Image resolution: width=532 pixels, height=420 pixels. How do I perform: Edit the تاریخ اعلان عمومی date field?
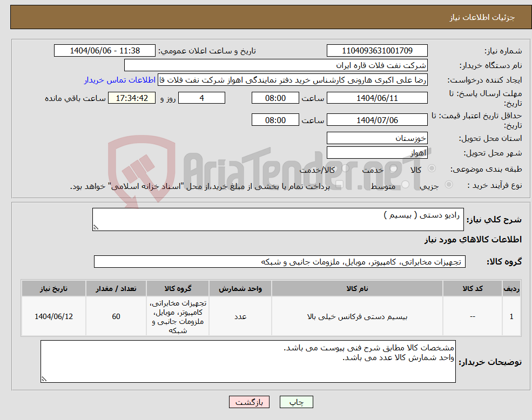click(104, 50)
